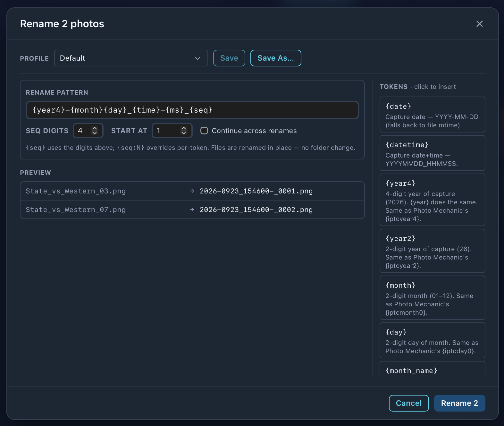Enable Continue across renames checkbox
The width and height of the screenshot is (504, 426).
click(204, 131)
